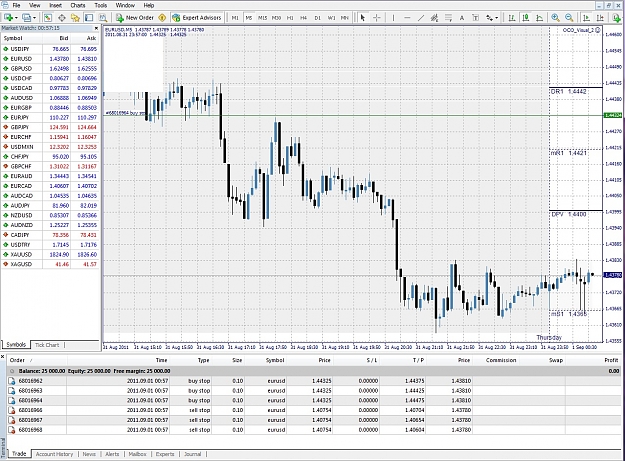Sort orders by the Type column header

[x=203, y=360]
